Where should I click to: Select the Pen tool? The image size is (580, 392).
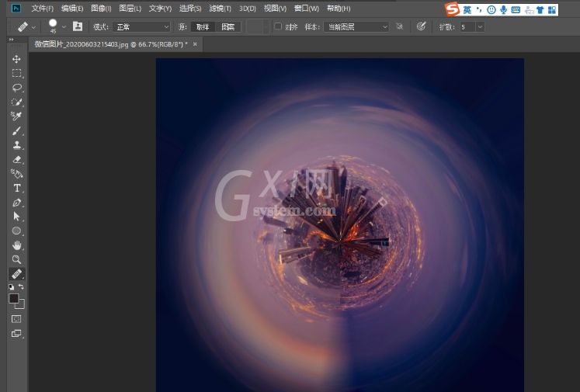(16, 203)
